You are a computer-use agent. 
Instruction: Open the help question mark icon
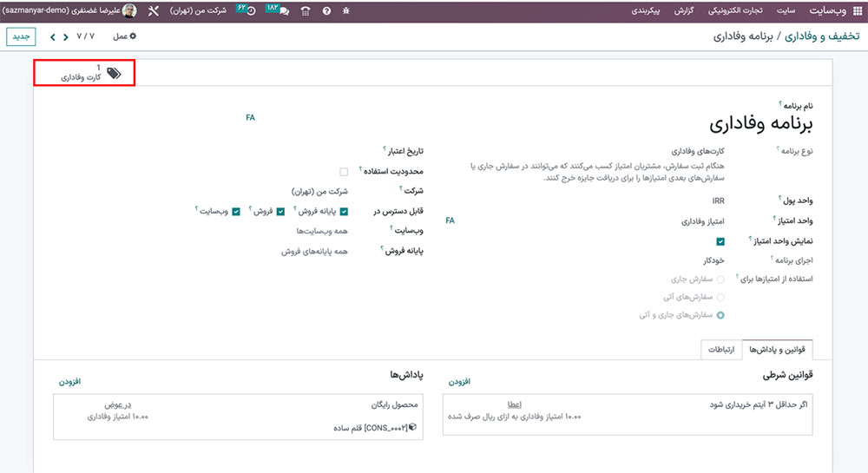click(326, 11)
